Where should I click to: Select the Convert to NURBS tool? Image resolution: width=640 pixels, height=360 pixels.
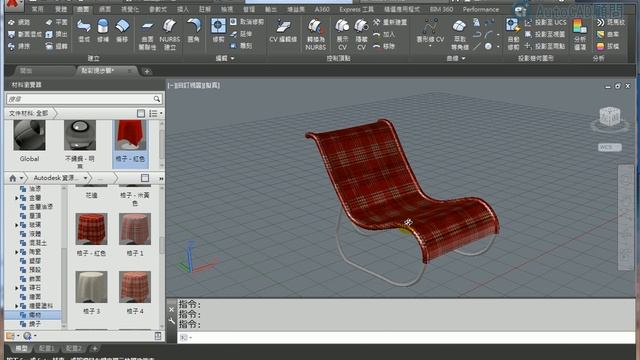pyautogui.click(x=316, y=35)
